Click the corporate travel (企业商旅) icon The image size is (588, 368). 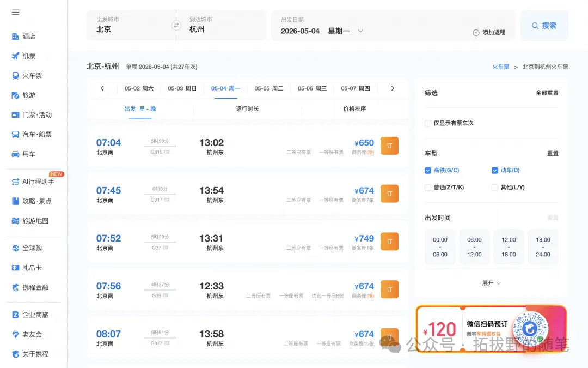tap(15, 315)
